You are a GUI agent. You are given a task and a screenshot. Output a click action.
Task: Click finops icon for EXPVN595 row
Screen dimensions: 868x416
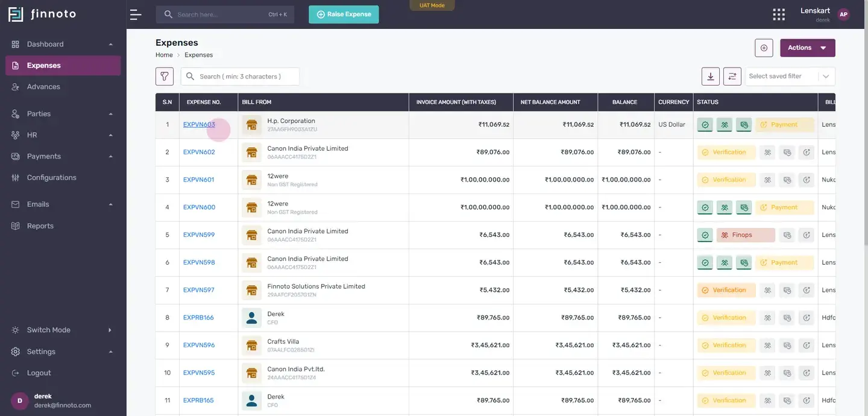(787, 373)
